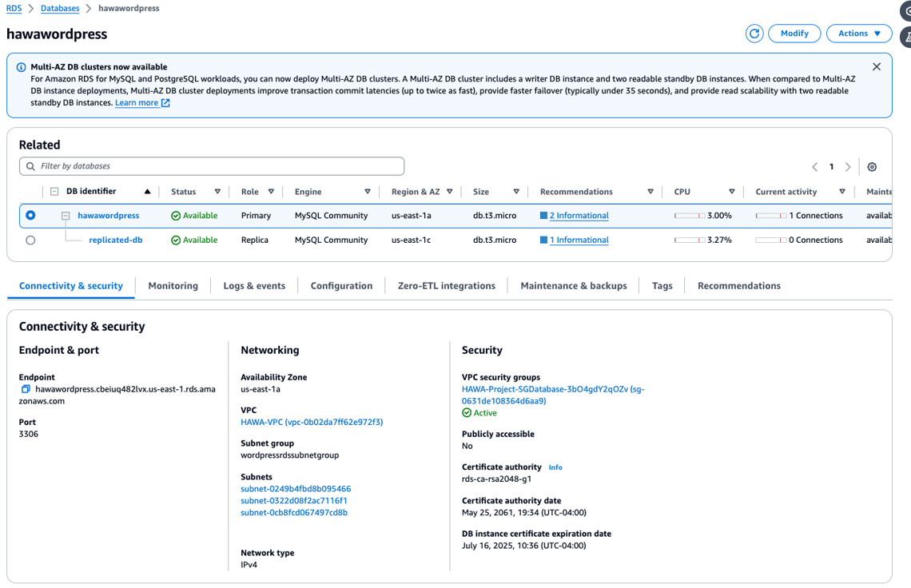911x588 pixels.
Task: Open the Recommendations tab
Action: point(739,286)
